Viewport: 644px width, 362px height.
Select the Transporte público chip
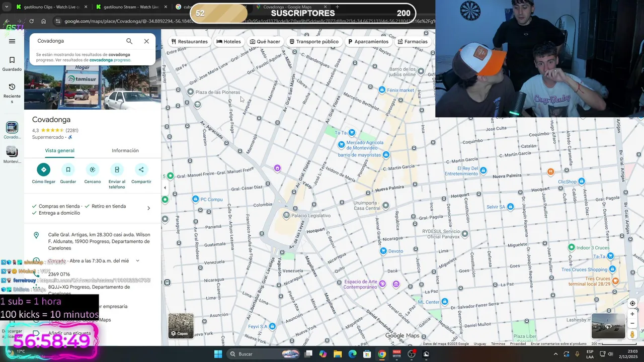pos(313,42)
